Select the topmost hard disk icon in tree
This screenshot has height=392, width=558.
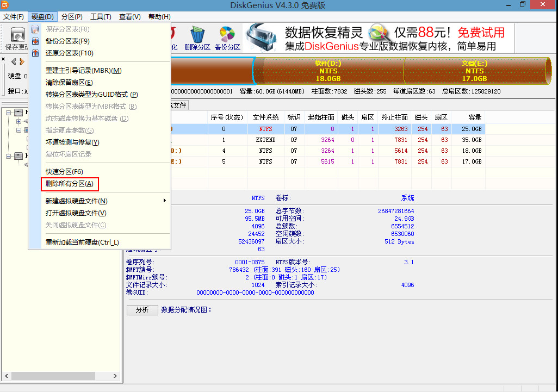[18, 113]
